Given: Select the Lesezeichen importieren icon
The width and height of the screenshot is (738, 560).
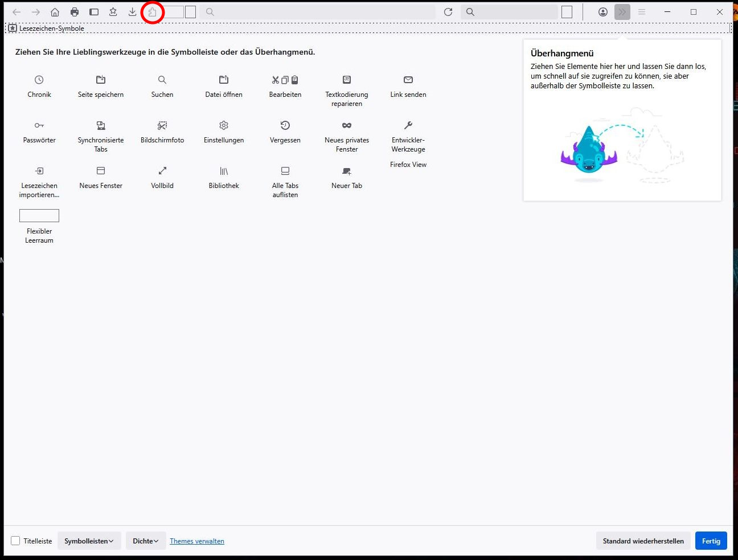Looking at the screenshot, I should point(39,171).
